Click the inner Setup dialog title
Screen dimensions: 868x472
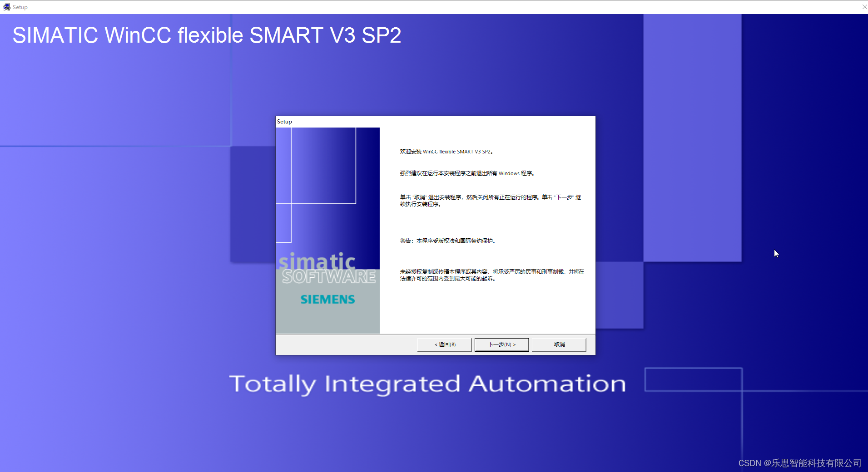click(x=284, y=122)
